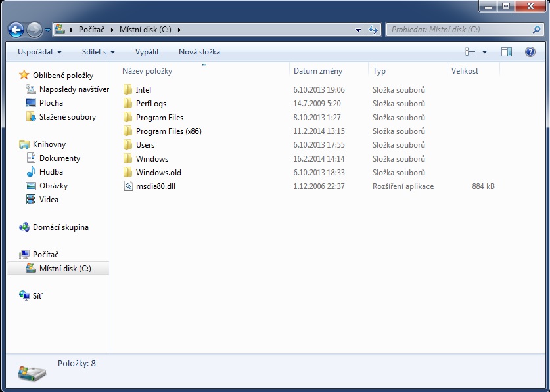Select the Program Files folder icon
The height and width of the screenshot is (392, 550).
pyautogui.click(x=128, y=117)
